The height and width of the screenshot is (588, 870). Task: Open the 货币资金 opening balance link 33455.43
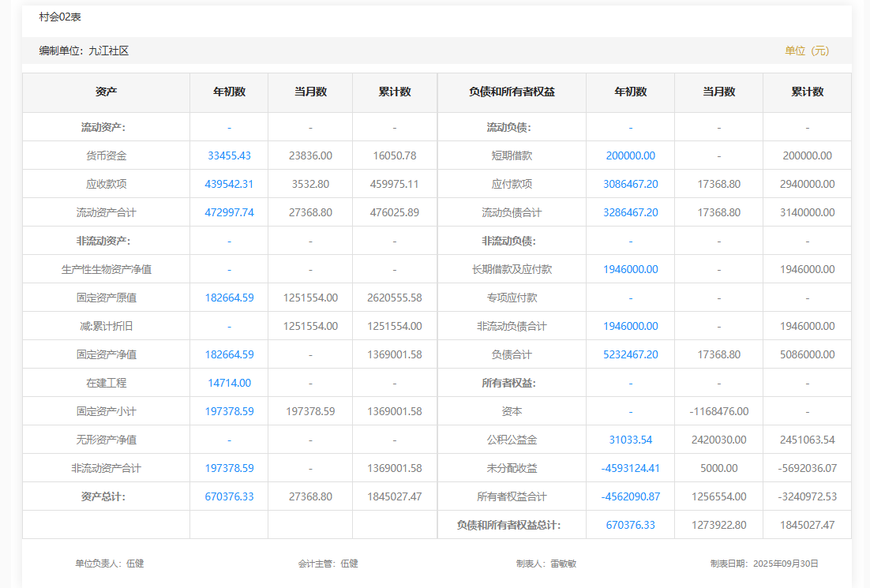(x=229, y=155)
